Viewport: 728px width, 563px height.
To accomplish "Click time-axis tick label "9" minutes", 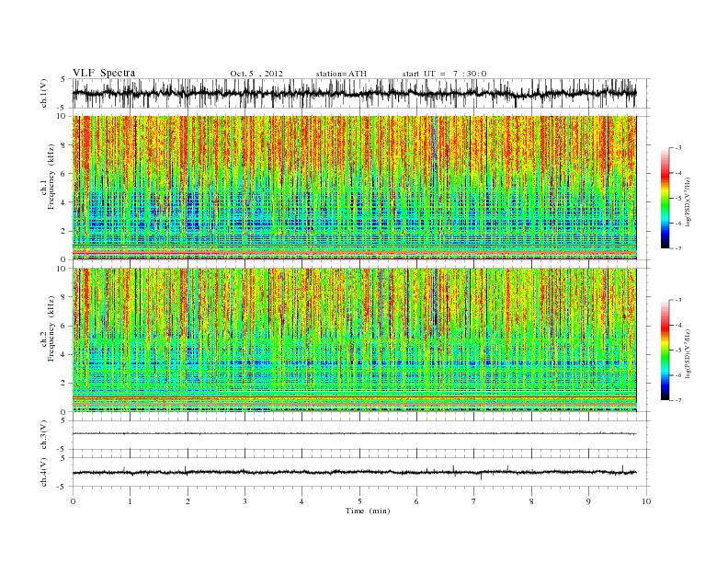I will tap(588, 501).
